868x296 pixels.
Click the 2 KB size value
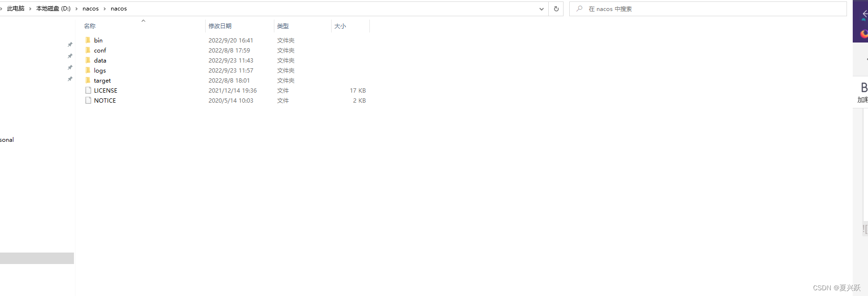tap(359, 101)
